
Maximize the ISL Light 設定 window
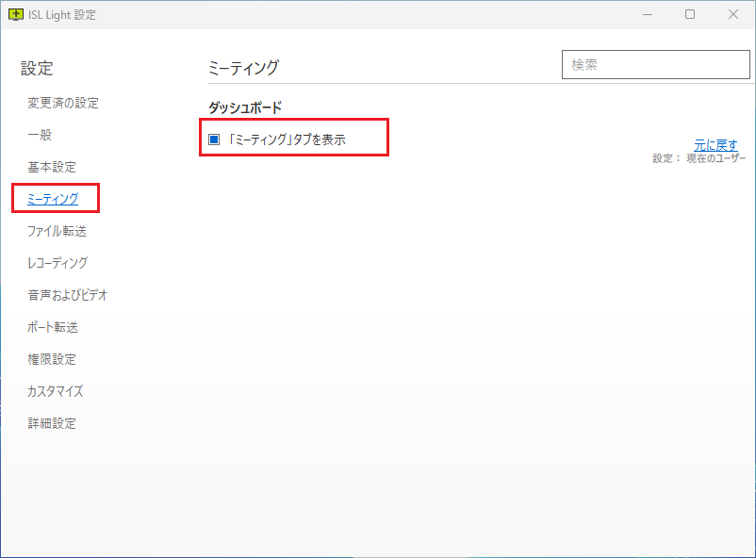[690, 14]
